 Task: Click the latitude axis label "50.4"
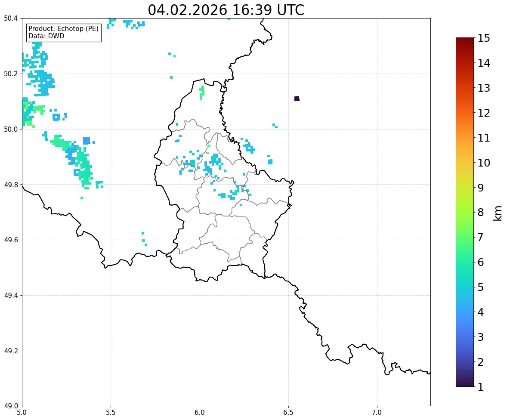click(11, 19)
